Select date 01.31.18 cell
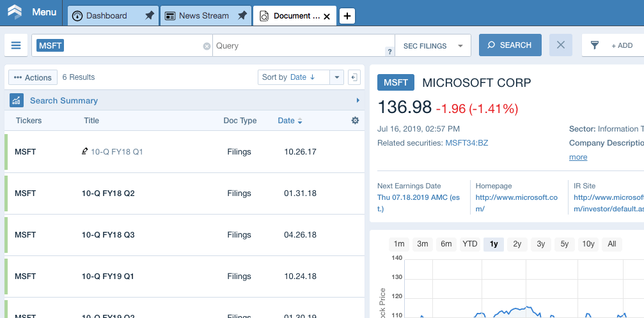Image resolution: width=644 pixels, height=318 pixels. pos(300,193)
